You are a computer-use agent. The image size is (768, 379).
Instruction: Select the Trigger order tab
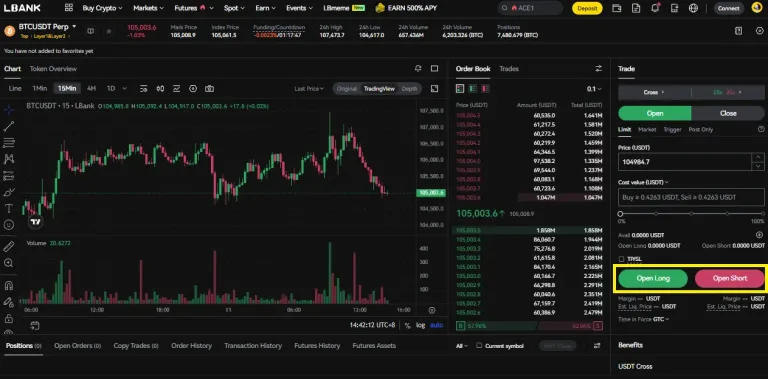672,129
